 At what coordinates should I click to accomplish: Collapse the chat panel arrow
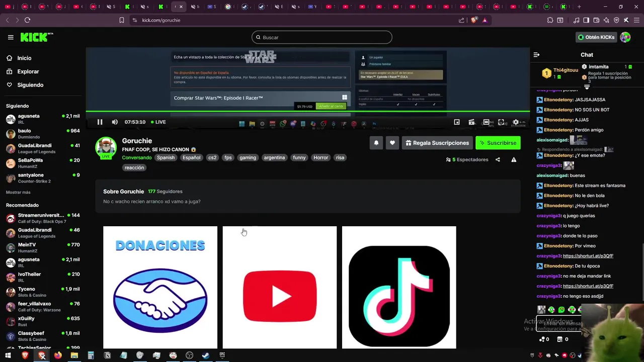[x=536, y=54]
